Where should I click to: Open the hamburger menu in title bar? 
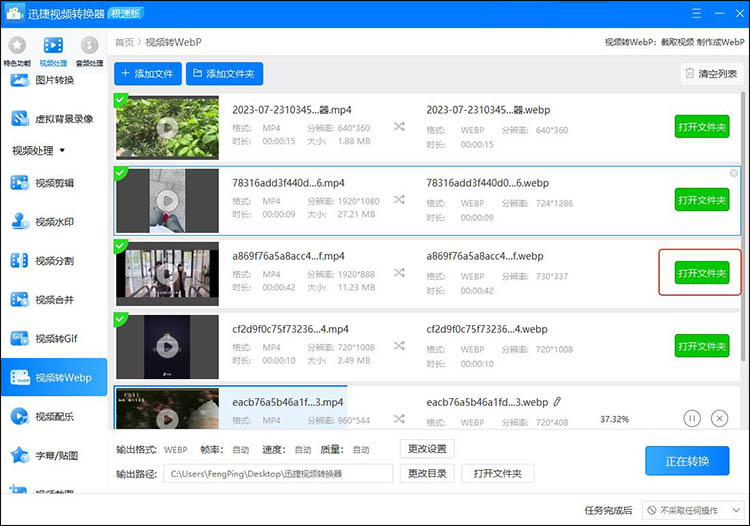click(x=696, y=13)
